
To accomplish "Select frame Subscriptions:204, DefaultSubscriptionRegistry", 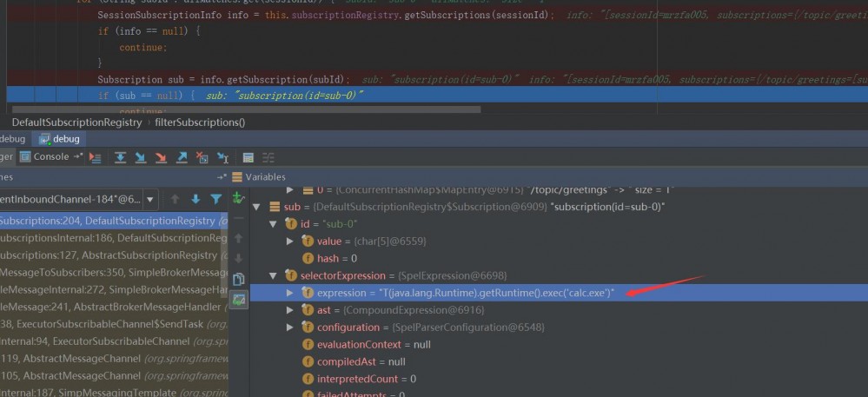I will [x=114, y=221].
